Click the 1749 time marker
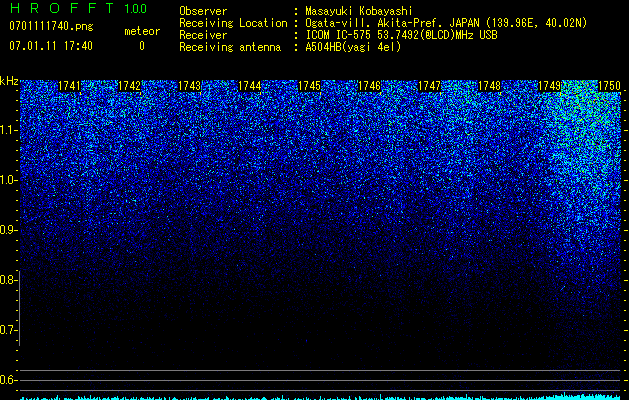 549,86
